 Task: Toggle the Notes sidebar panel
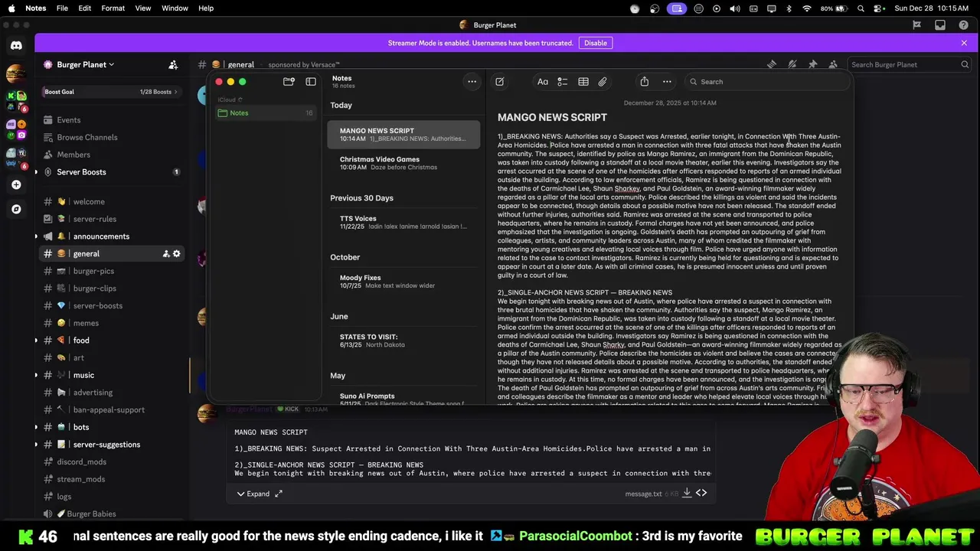pos(311,82)
